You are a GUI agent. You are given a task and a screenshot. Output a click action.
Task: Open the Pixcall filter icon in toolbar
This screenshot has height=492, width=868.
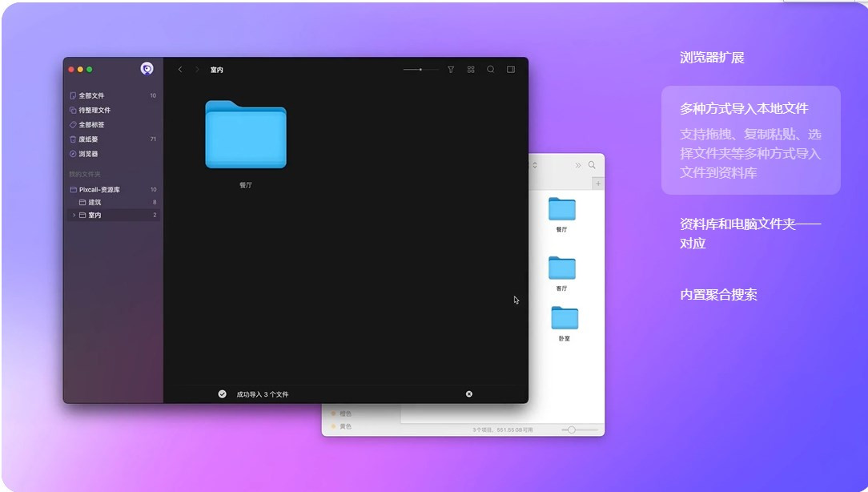pos(451,69)
